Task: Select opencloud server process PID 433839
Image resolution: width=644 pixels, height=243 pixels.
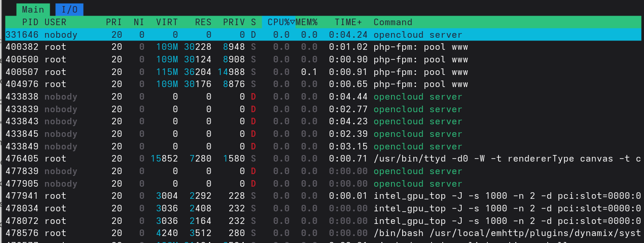Action: (323, 109)
